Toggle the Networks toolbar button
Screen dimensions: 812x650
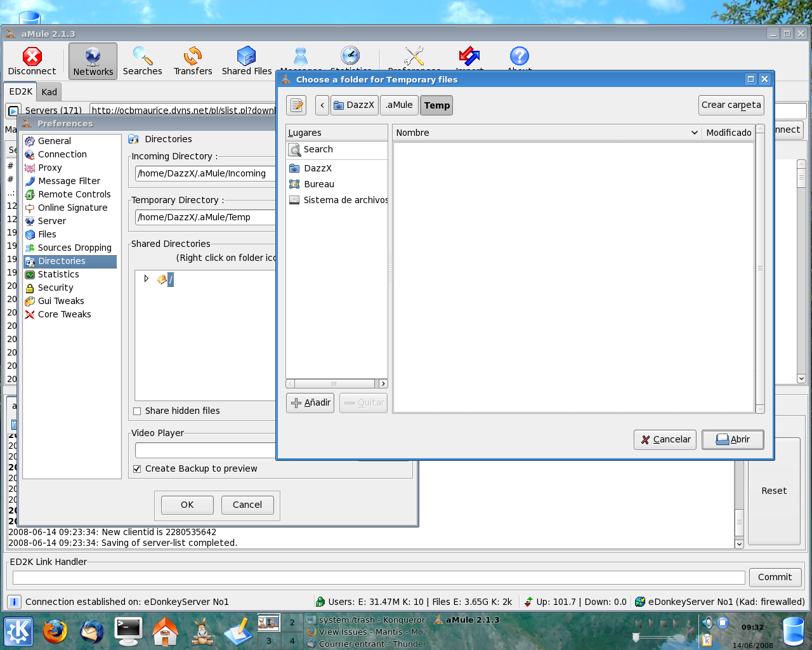pyautogui.click(x=93, y=61)
